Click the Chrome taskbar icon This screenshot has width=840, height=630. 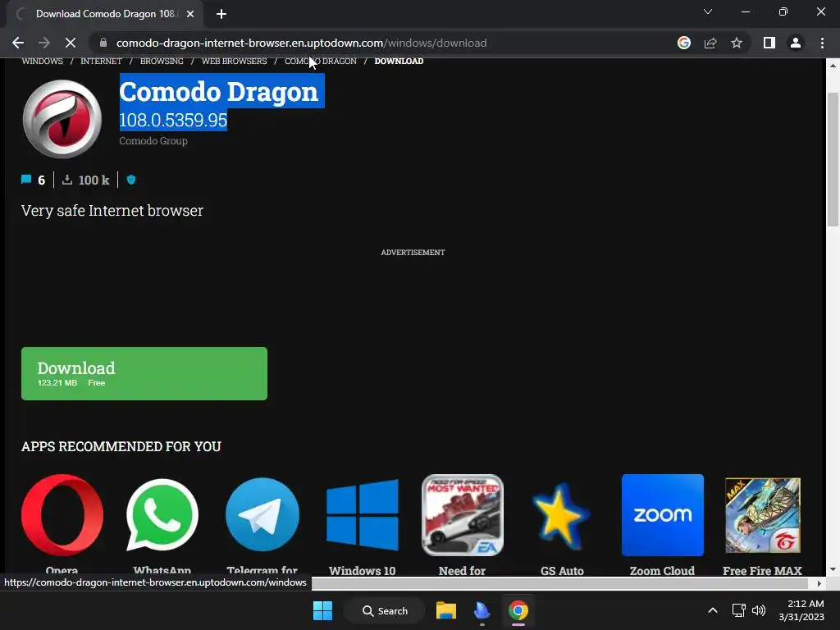(518, 610)
